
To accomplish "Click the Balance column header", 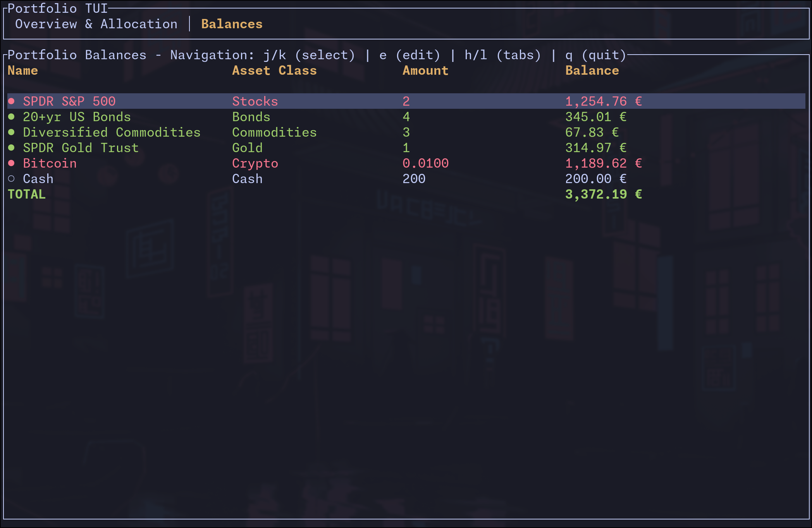I will [x=592, y=70].
